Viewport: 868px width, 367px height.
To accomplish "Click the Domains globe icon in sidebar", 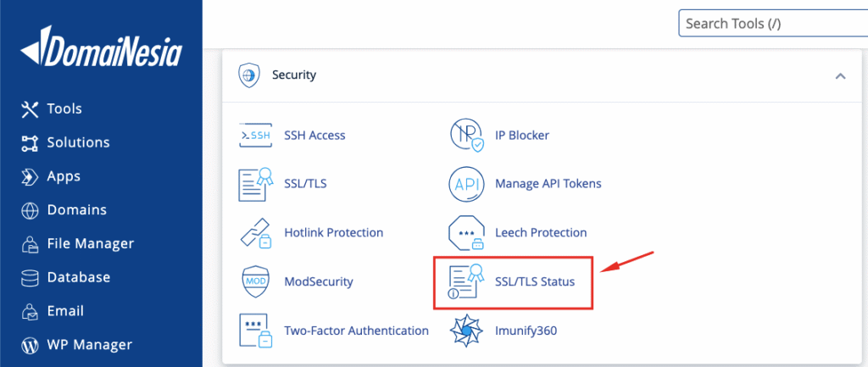I will [30, 211].
